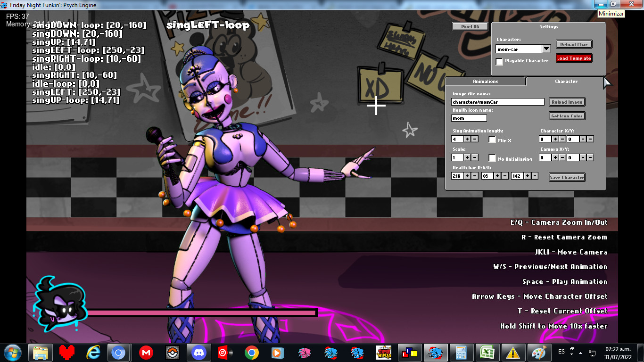
Task: Click the 'singRIGHT-loop: [10,-60]' offset text
Action: pyautogui.click(x=86, y=59)
